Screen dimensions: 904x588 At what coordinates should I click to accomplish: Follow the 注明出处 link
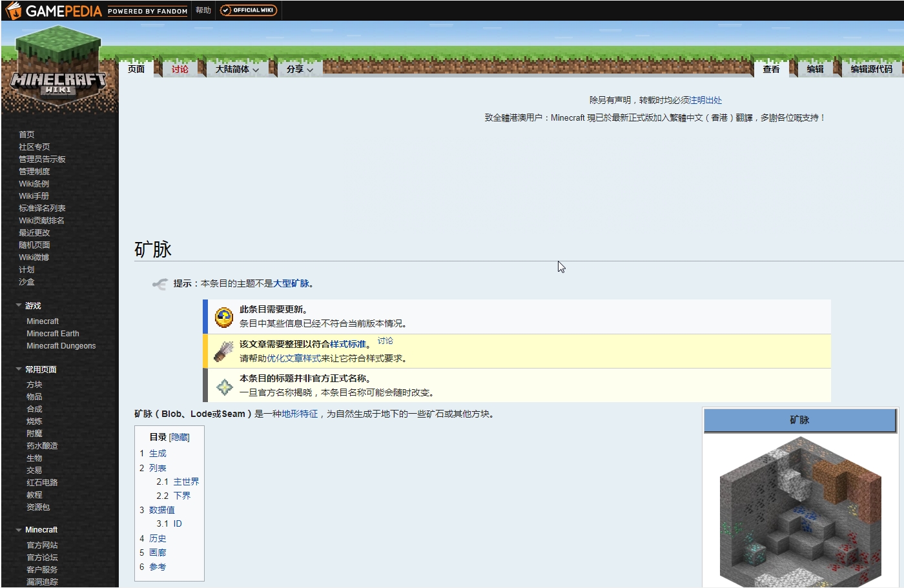(x=706, y=100)
